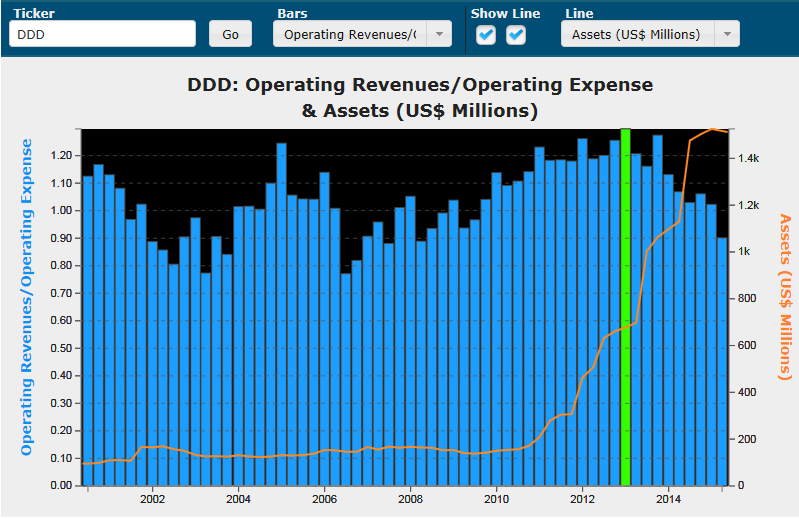The image size is (799, 519).
Task: Open the Bars dropdown showing Operating Revenues
Action: coord(362,34)
